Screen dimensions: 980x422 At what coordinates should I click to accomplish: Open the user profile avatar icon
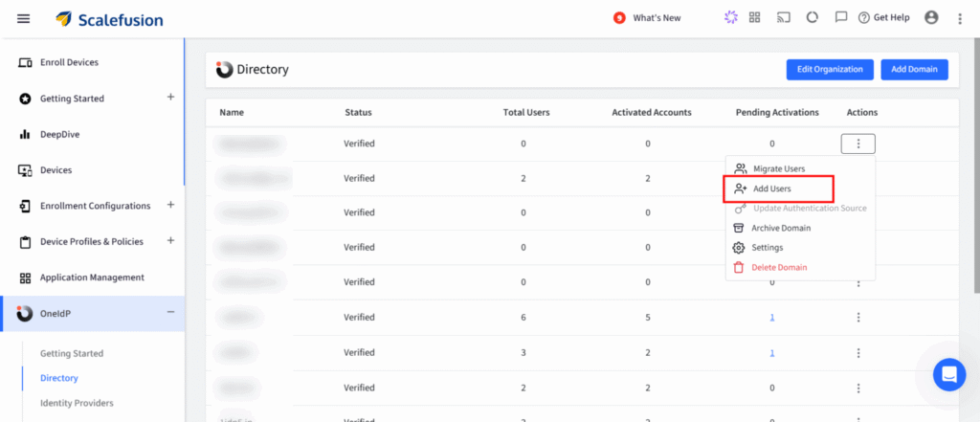click(931, 17)
